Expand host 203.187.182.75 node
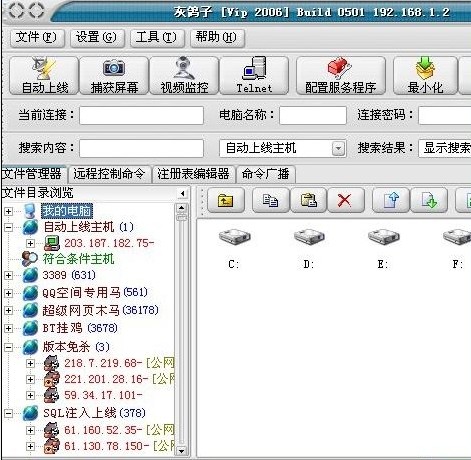 30,243
